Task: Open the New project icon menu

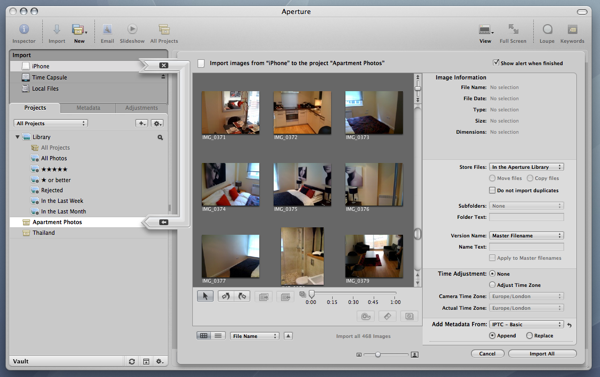Action: click(78, 29)
